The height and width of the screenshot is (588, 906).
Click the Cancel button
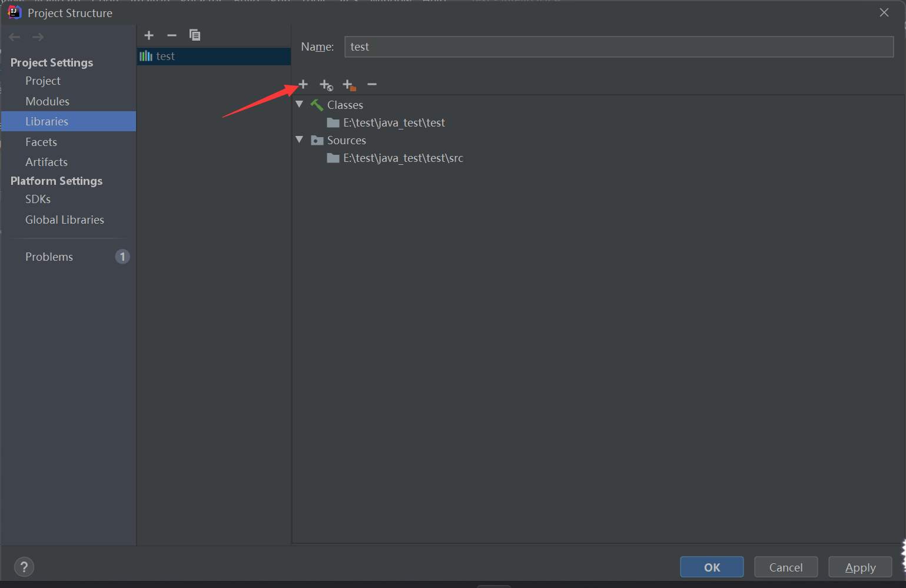(786, 567)
